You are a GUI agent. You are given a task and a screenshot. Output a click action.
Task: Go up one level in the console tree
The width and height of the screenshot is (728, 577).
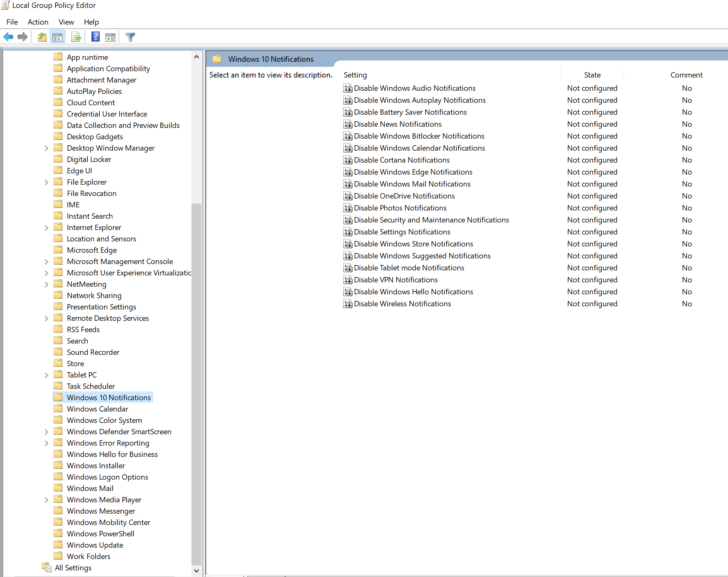click(x=42, y=37)
